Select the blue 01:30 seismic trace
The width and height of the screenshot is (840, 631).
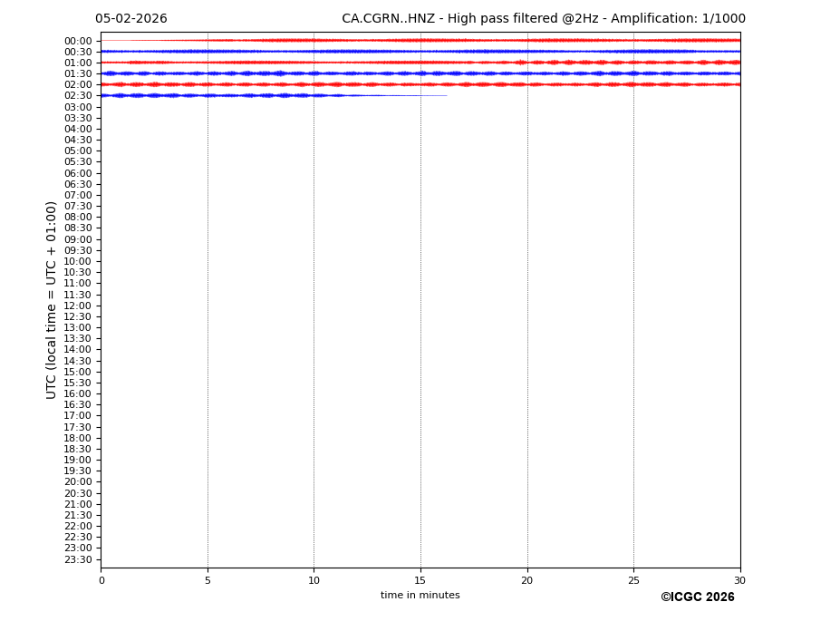[x=420, y=73]
